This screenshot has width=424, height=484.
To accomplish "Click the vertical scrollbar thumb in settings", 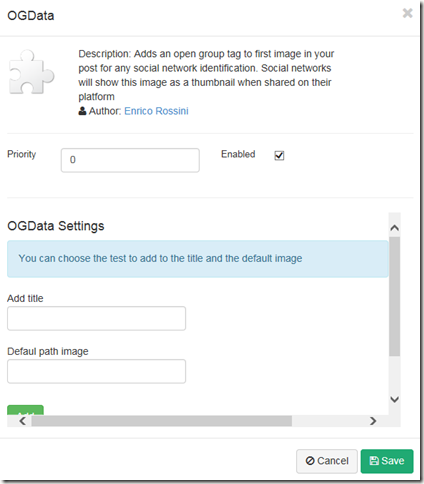I will [x=395, y=297].
